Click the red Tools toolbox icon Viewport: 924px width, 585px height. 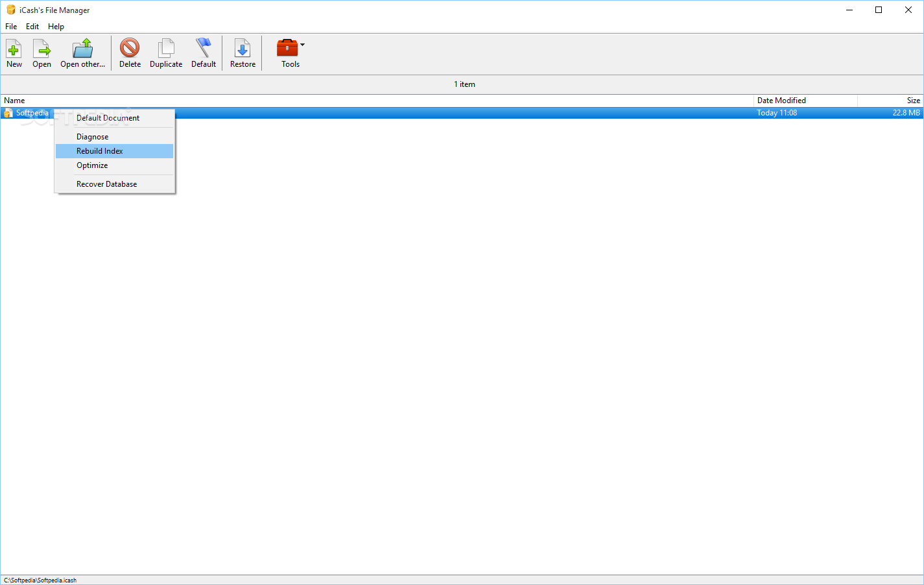pyautogui.click(x=287, y=48)
